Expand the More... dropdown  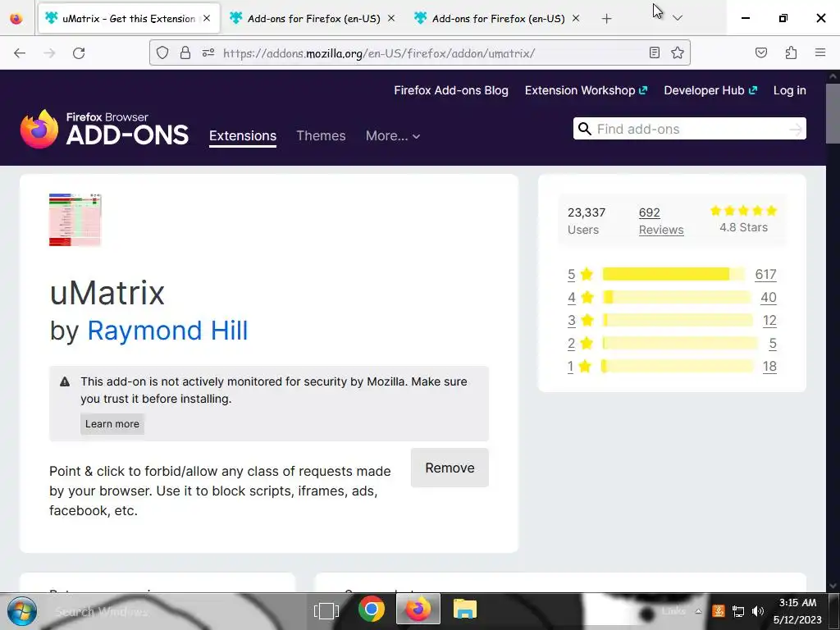(393, 136)
